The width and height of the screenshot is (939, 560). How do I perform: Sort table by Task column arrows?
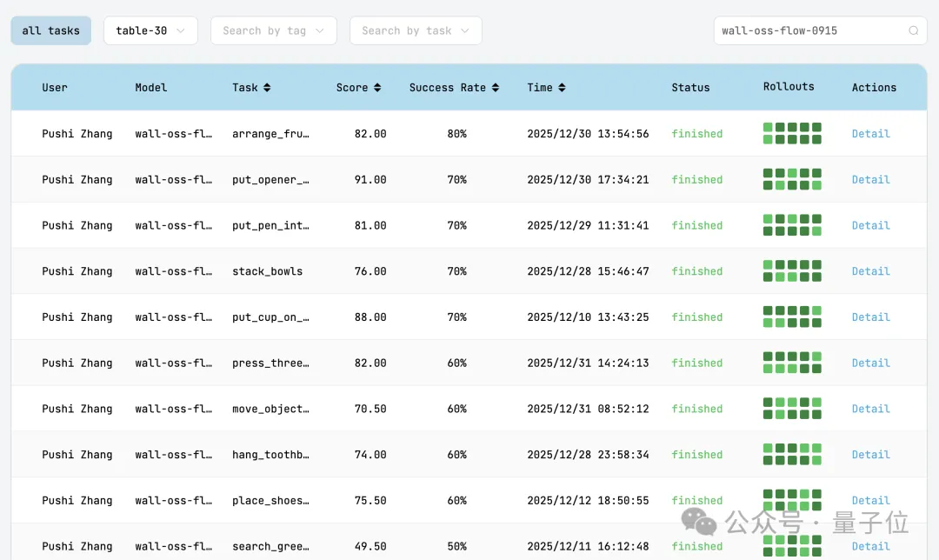coord(267,88)
